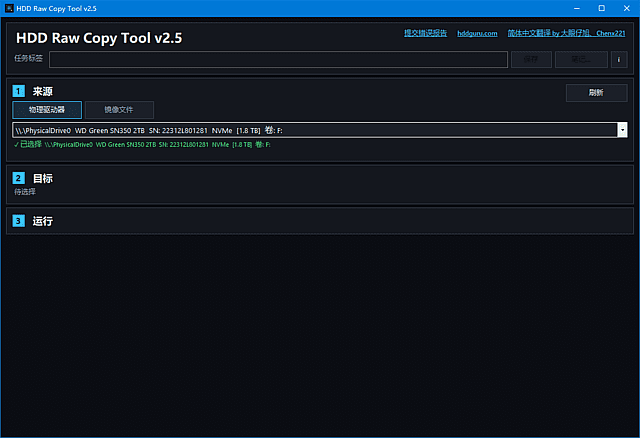Click the app icon in title bar
The width and height of the screenshot is (640, 438).
(x=10, y=8)
